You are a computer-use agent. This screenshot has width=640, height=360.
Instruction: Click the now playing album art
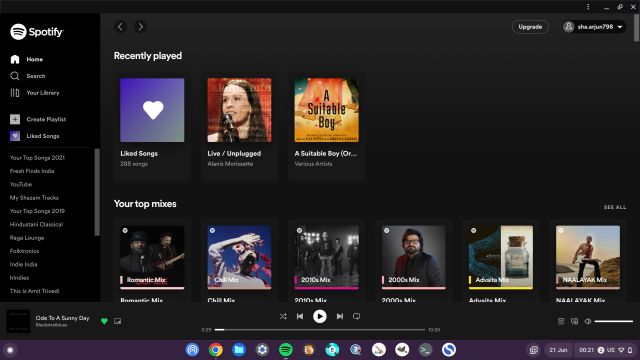(18, 321)
